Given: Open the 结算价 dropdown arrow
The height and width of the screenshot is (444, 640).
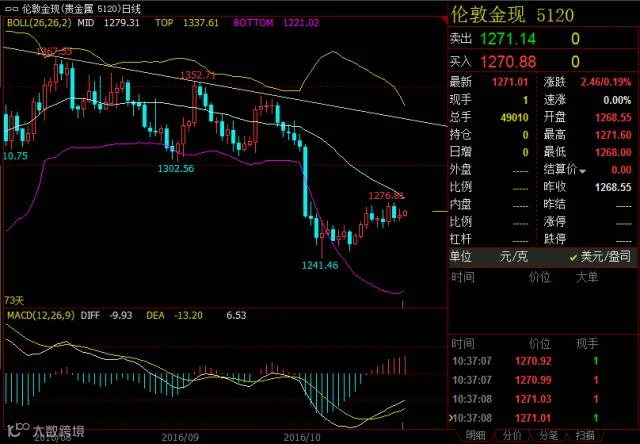Looking at the screenshot, I should click(x=582, y=171).
